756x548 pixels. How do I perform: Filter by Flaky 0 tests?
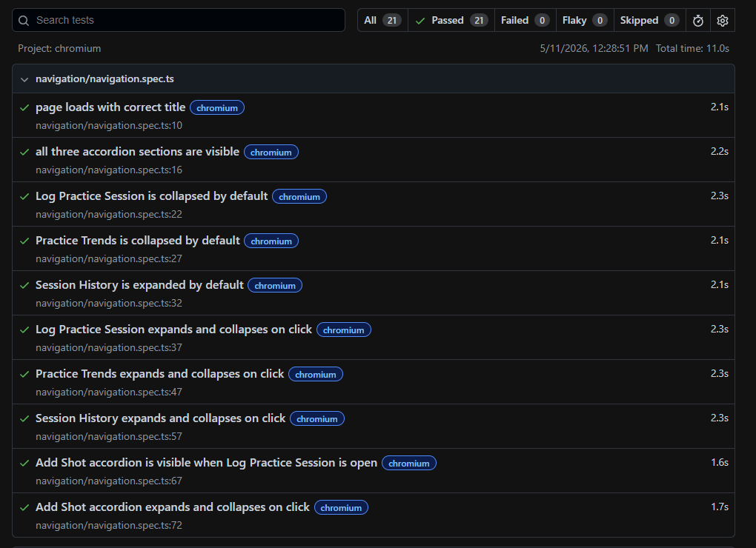(x=585, y=20)
